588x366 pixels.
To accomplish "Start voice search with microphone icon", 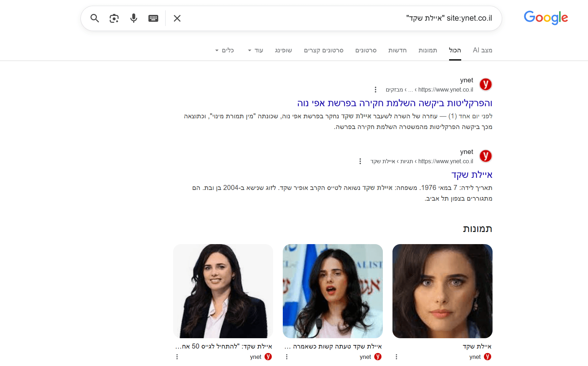I will point(134,18).
